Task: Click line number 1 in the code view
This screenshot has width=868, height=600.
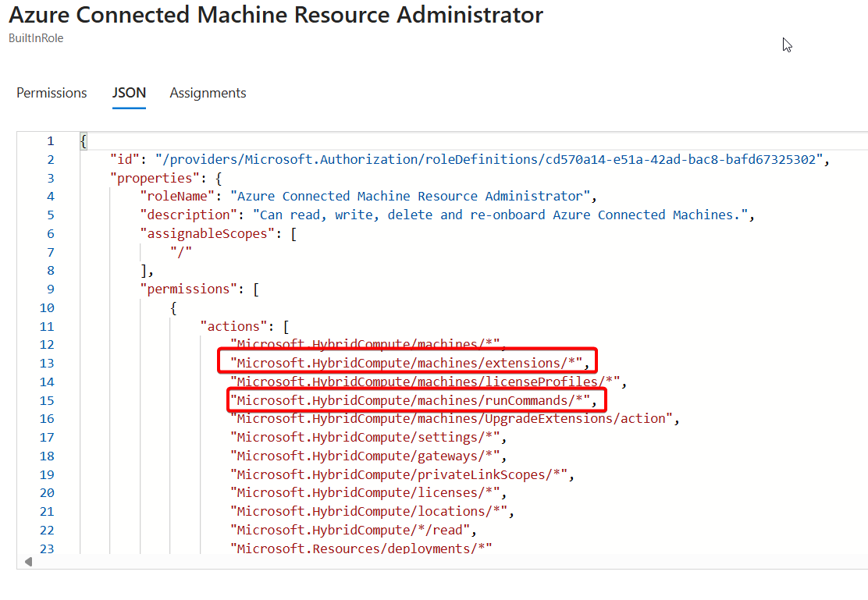Action: [x=50, y=140]
